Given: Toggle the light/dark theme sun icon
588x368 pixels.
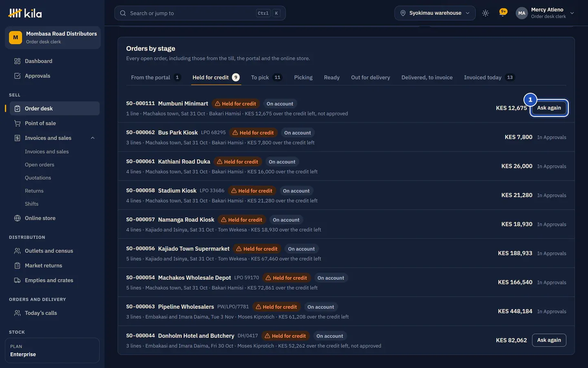Looking at the screenshot, I should pyautogui.click(x=486, y=13).
